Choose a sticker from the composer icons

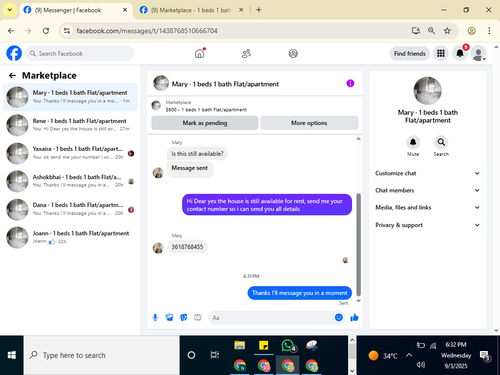(x=184, y=317)
